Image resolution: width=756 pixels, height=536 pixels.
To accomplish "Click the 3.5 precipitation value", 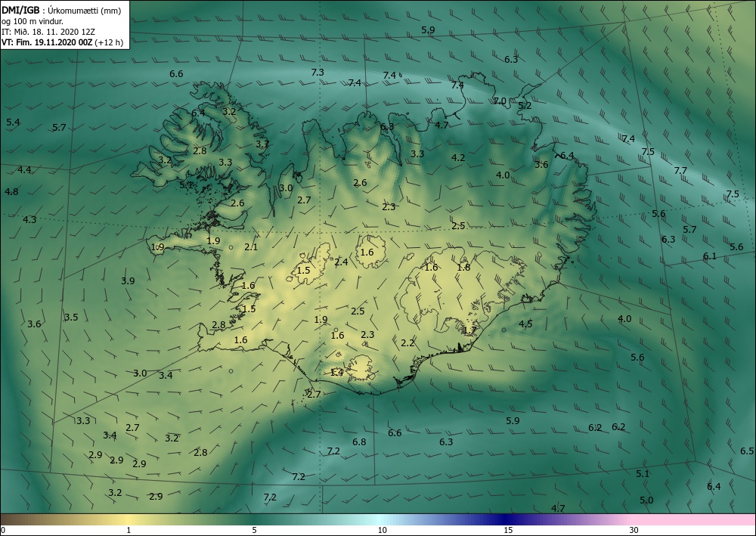I will (x=71, y=318).
